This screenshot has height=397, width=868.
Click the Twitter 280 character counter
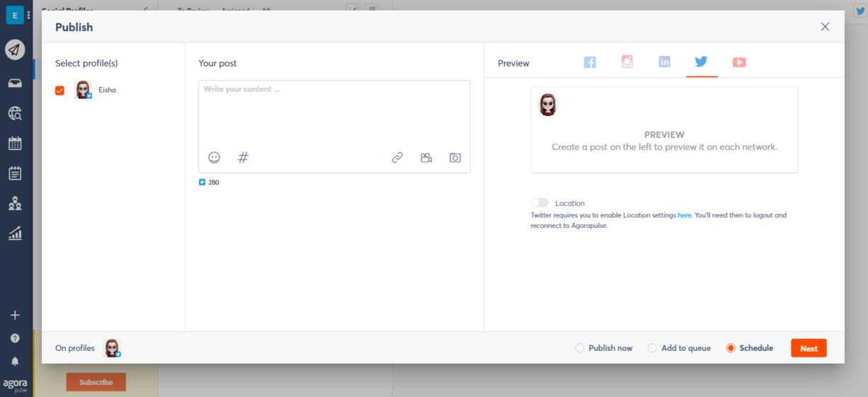(209, 183)
